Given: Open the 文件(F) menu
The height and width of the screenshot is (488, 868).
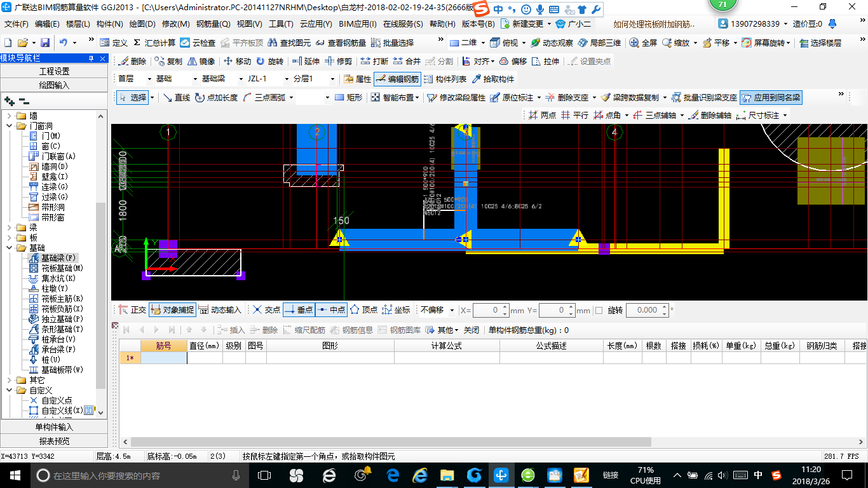Looking at the screenshot, I should (17, 24).
